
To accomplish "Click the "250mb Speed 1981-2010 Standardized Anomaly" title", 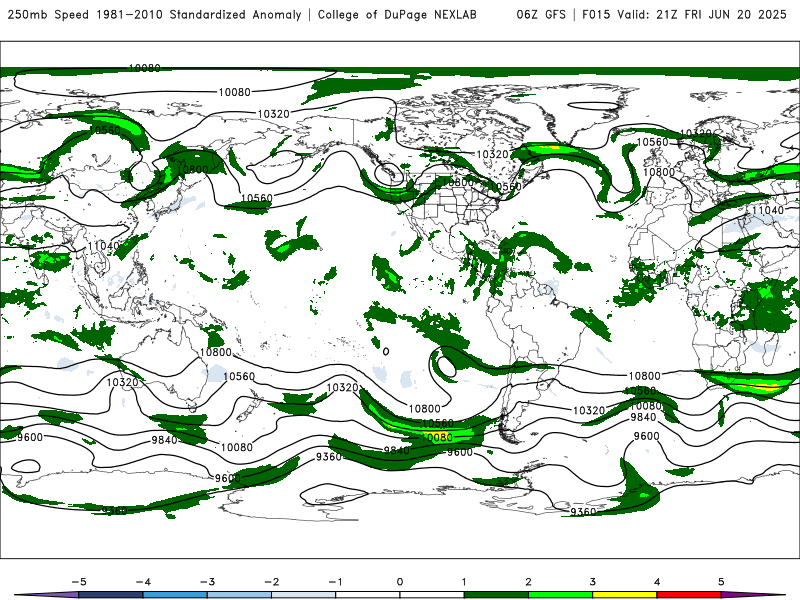I will point(154,14).
